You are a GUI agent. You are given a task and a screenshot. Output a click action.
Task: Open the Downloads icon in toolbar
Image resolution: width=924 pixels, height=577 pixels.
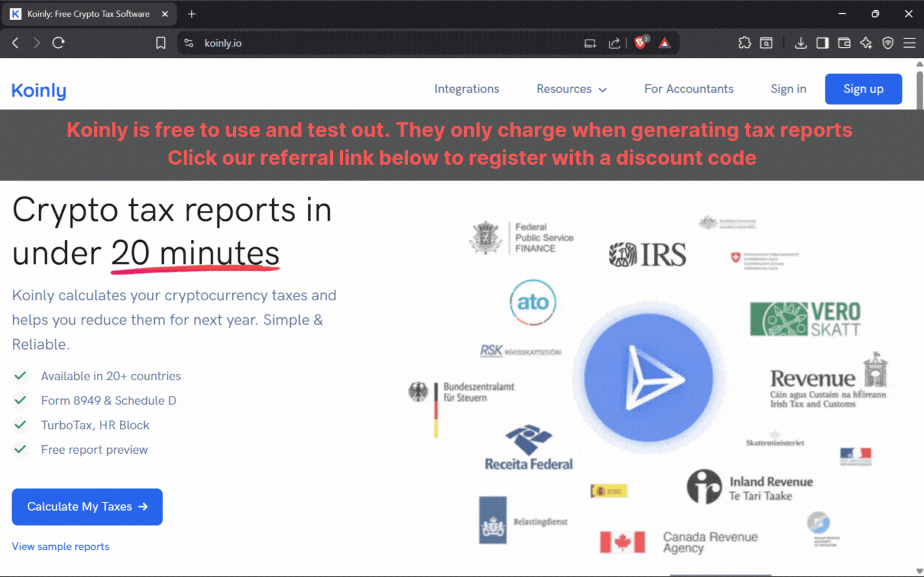[801, 43]
